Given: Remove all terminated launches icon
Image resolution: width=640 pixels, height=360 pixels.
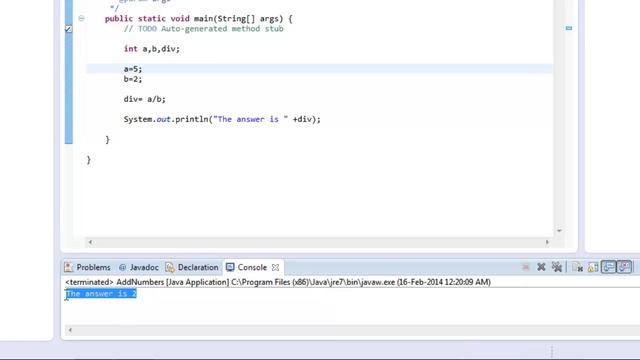Looking at the screenshot, I should [x=557, y=267].
